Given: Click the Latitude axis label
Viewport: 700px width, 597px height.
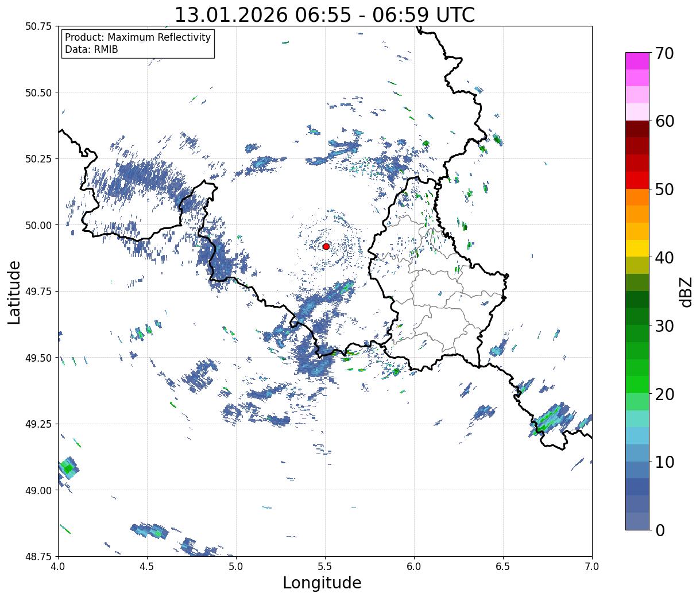Looking at the screenshot, I should point(14,292).
